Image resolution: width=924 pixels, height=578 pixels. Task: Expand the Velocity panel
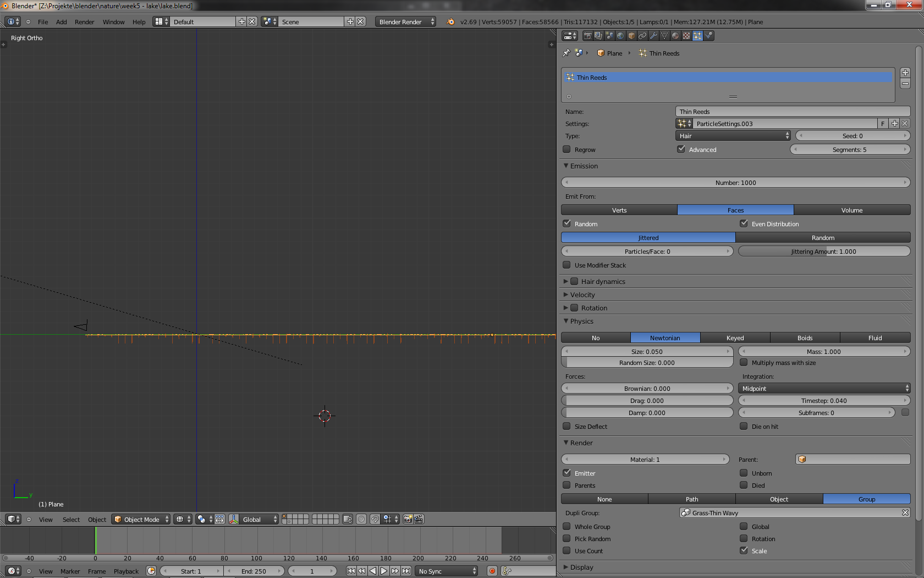coord(582,295)
